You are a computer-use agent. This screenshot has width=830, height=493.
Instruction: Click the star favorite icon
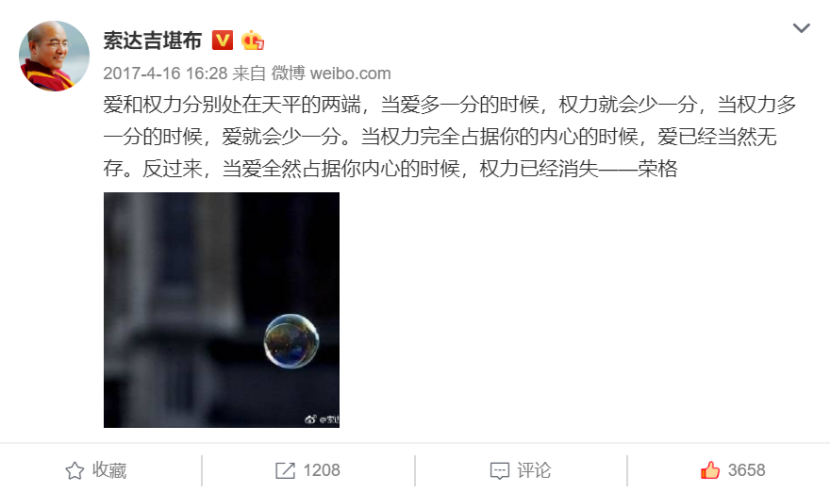click(x=75, y=470)
